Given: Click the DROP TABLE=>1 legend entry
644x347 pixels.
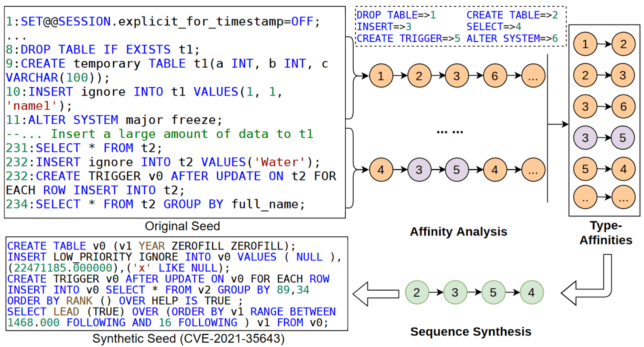Looking at the screenshot, I should pos(396,15).
